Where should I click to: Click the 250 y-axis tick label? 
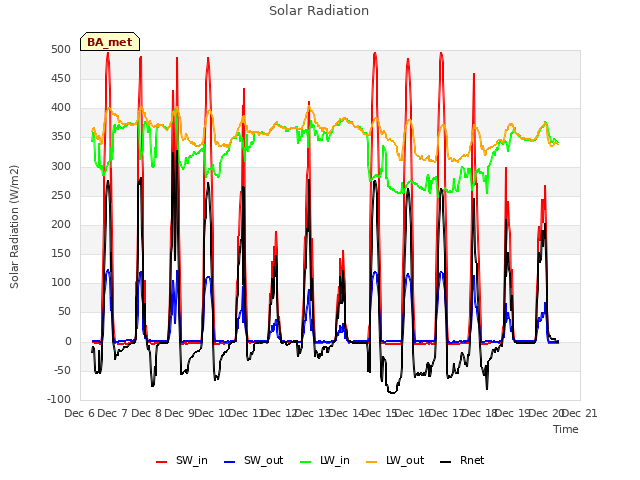[61, 196]
